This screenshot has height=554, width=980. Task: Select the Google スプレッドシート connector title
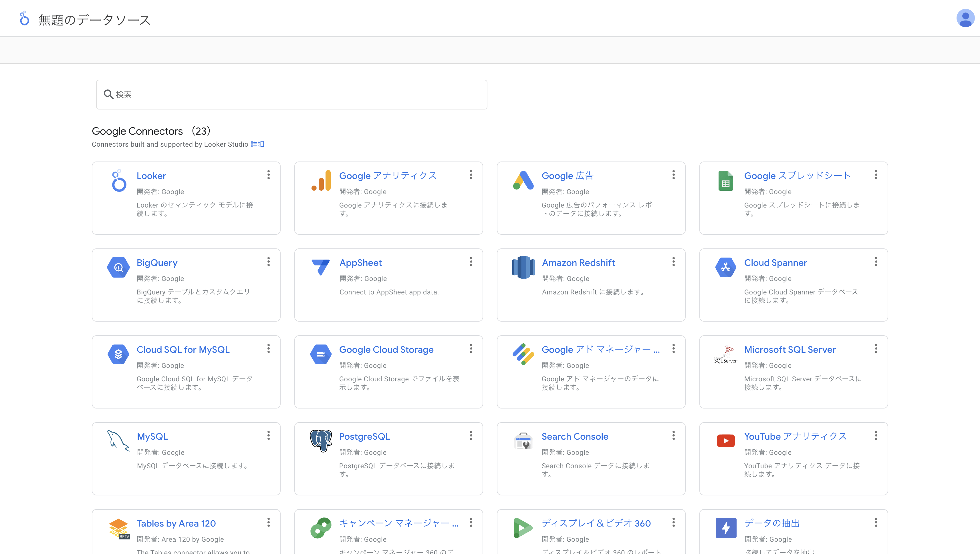click(x=797, y=176)
